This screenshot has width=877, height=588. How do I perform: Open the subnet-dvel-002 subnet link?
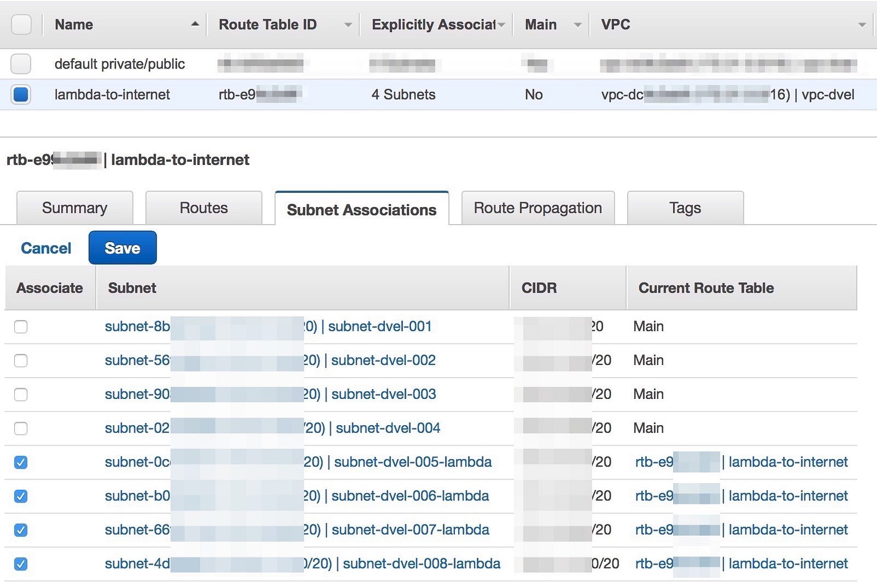(383, 361)
